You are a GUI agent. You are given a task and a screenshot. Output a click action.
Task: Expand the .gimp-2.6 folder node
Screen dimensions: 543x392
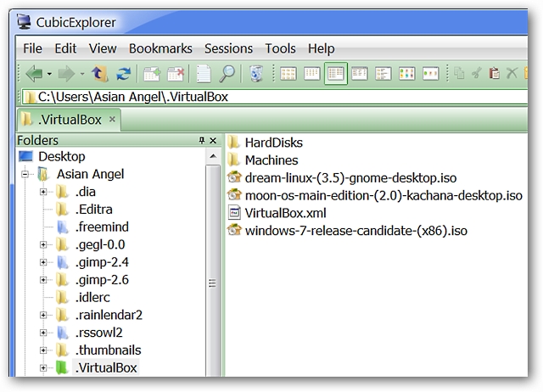click(x=43, y=280)
